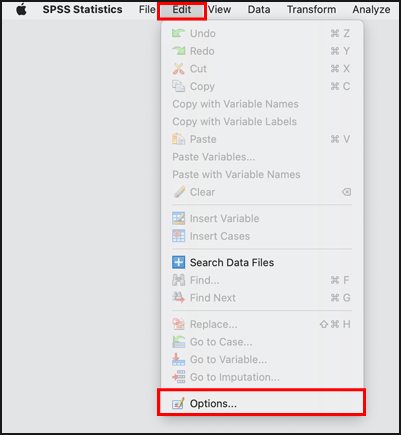Click the Undo arrow icon
The image size is (401, 435).
(178, 33)
